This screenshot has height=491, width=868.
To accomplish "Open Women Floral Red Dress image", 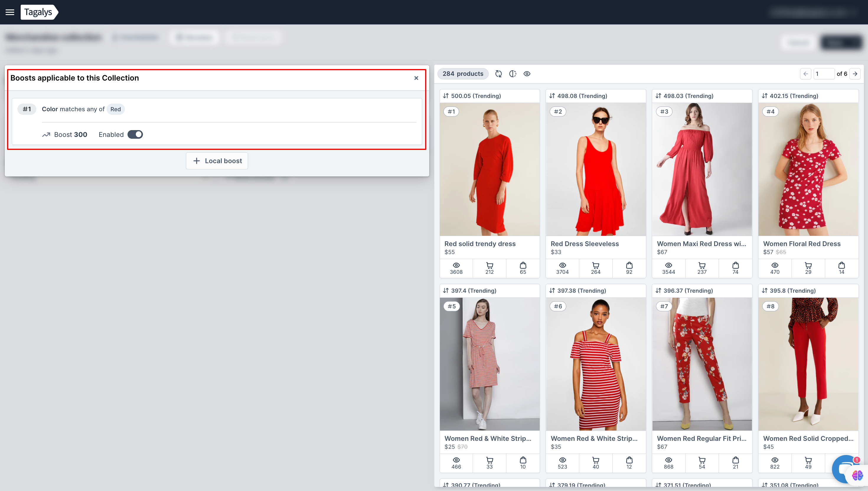I will pos(808,169).
